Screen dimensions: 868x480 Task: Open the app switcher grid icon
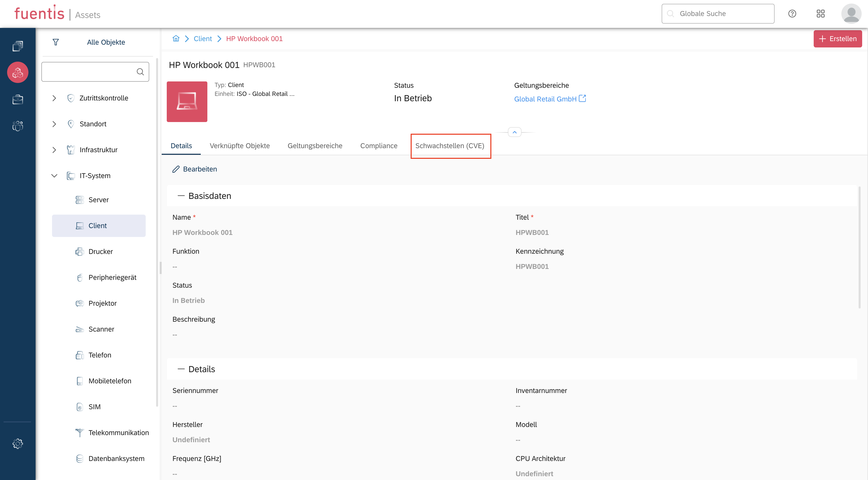pyautogui.click(x=821, y=13)
